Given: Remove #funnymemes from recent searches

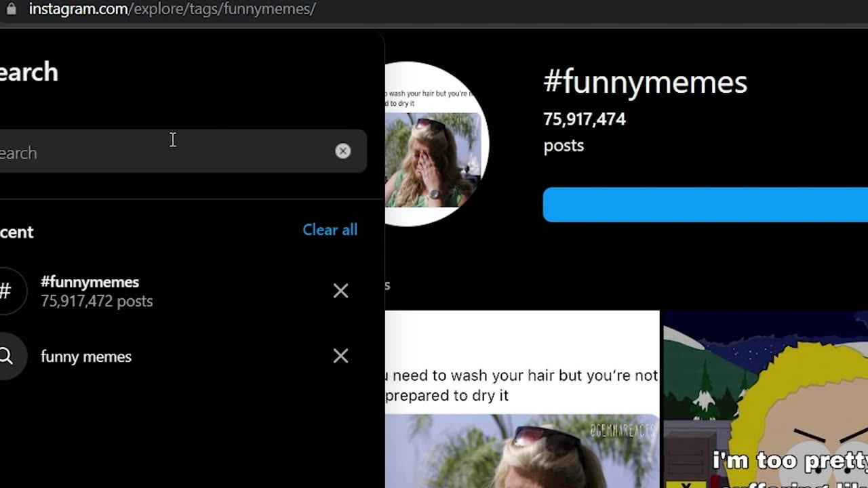Looking at the screenshot, I should 340,291.
